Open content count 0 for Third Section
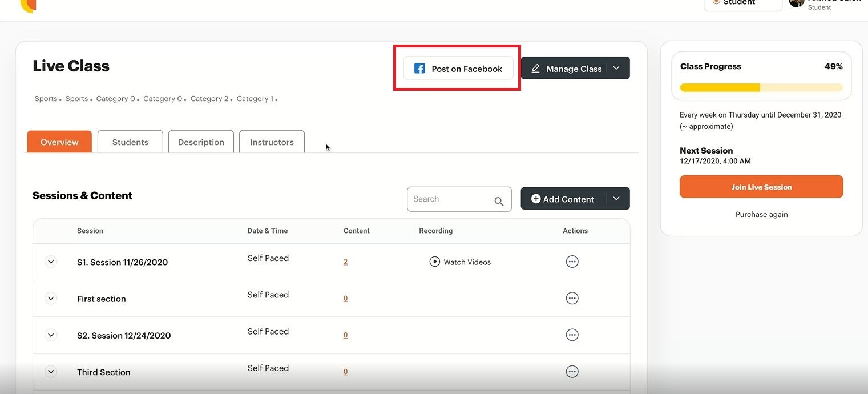Screen dimensions: 868x394 click(x=345, y=372)
